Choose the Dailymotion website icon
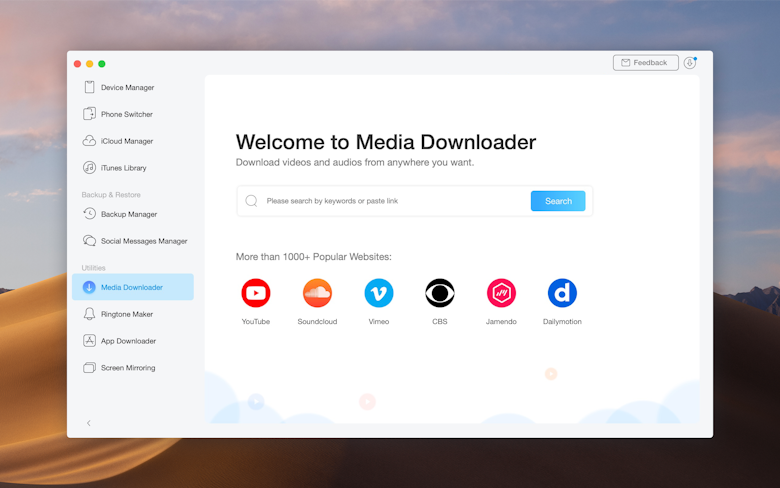 pos(562,293)
